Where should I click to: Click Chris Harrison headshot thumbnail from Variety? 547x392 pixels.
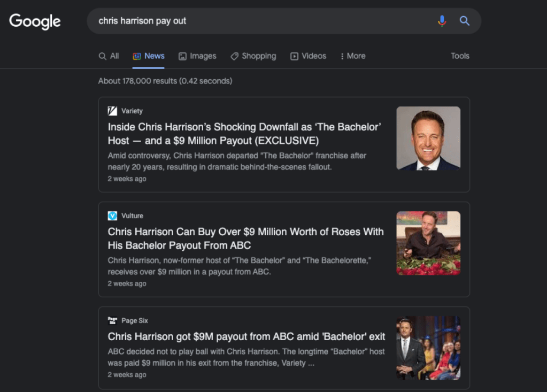pyautogui.click(x=428, y=138)
